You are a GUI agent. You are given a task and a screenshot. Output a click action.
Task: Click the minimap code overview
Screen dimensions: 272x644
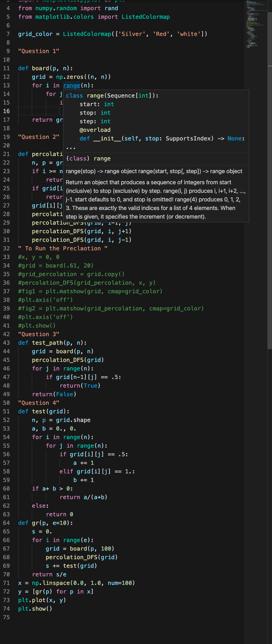tap(256, 24)
